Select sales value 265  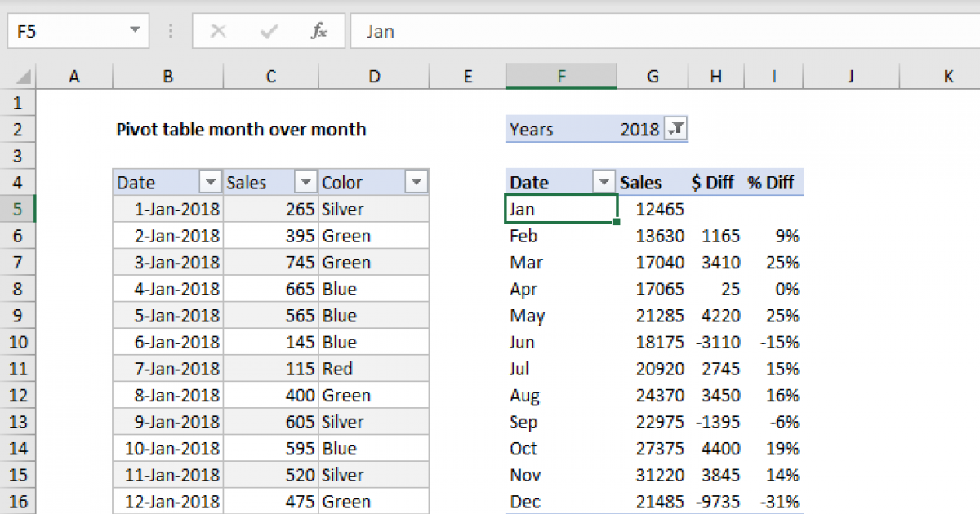(271, 209)
